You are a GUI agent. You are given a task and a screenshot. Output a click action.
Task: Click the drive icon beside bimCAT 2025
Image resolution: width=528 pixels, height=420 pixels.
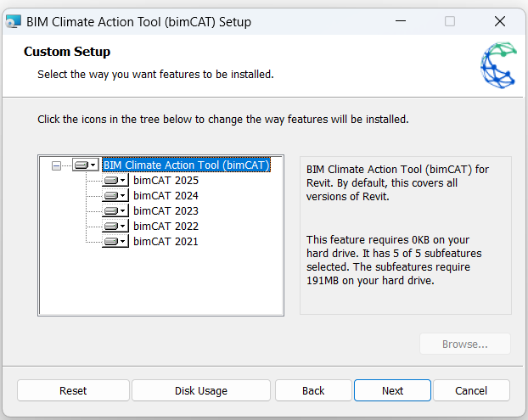pyautogui.click(x=111, y=181)
